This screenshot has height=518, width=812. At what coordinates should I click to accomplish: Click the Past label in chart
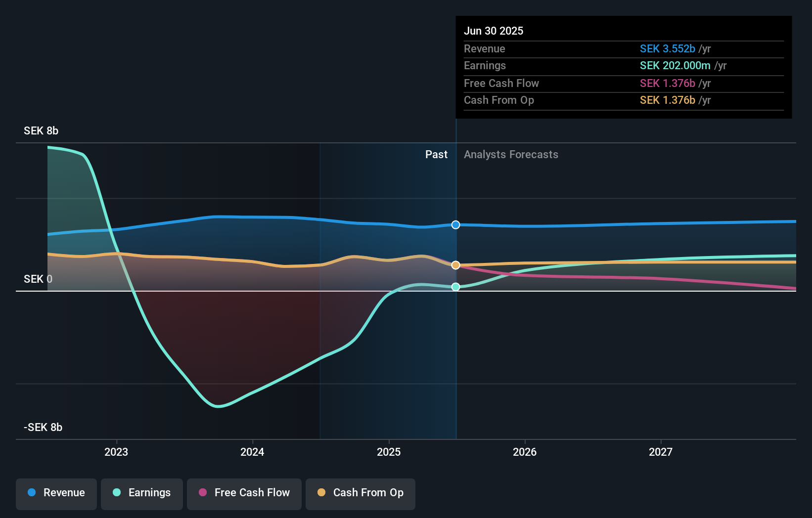pos(436,155)
